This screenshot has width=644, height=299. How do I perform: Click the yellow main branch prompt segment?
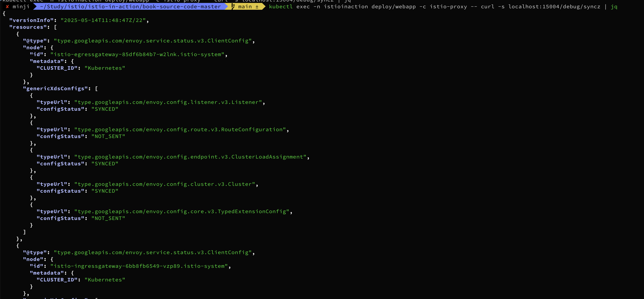[x=245, y=7]
